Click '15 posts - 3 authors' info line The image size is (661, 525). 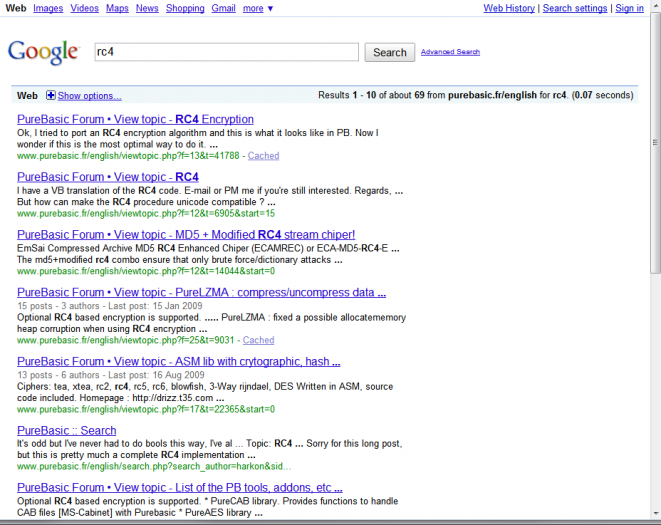coord(110,306)
